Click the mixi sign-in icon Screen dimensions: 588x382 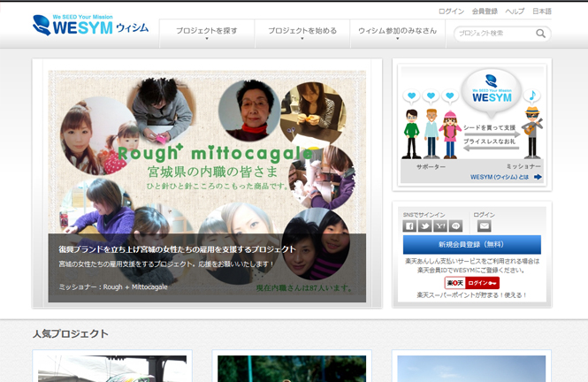(x=455, y=226)
